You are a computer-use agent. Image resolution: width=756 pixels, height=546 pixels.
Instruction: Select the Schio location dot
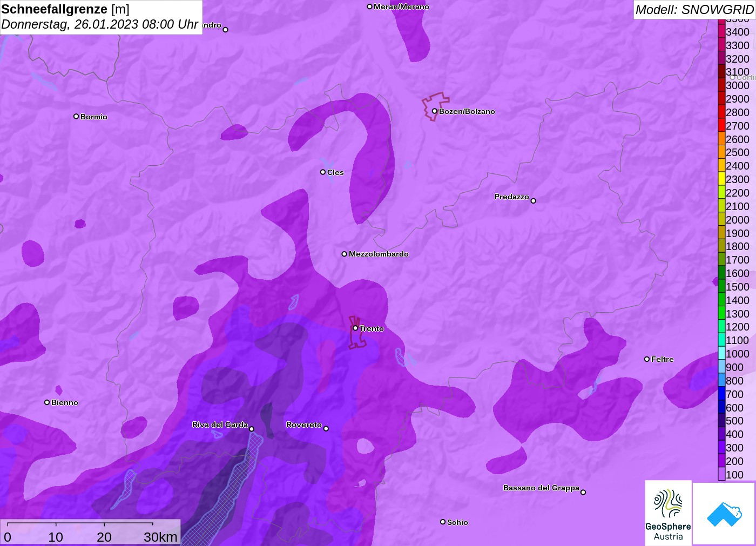click(x=443, y=522)
